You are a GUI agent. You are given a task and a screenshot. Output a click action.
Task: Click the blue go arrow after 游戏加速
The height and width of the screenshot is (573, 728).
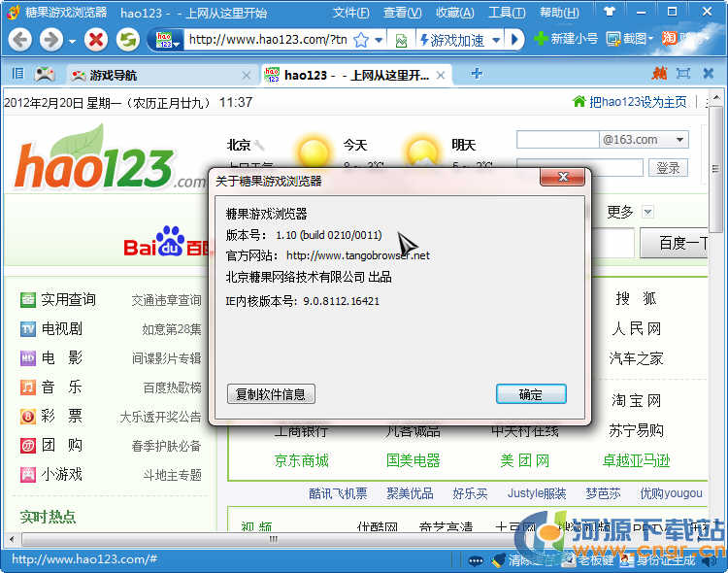514,40
